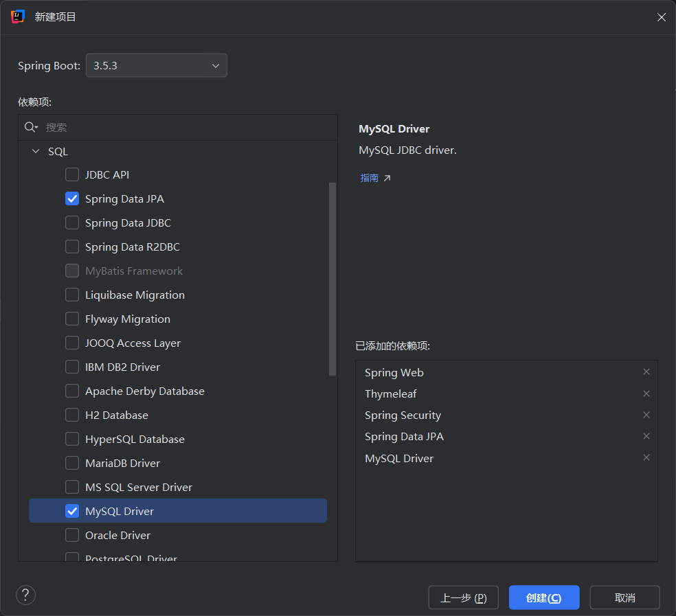Check the Liquibase Migration checkbox
The height and width of the screenshot is (616, 676).
[72, 295]
